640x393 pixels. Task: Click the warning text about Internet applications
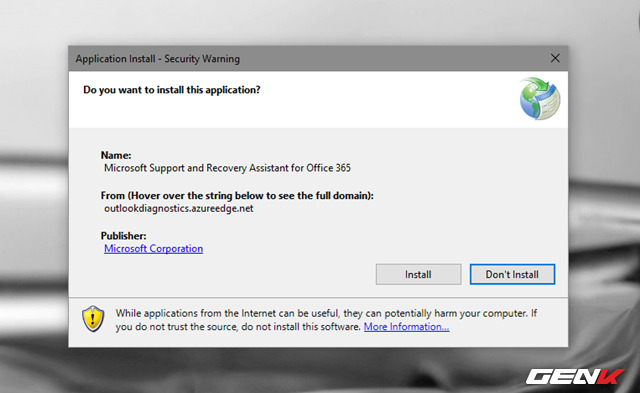(x=326, y=320)
